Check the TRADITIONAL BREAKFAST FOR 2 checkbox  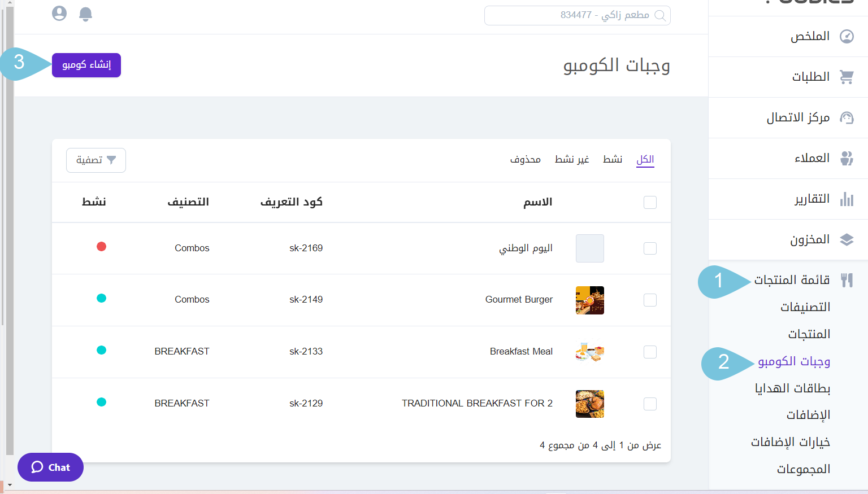[650, 404]
